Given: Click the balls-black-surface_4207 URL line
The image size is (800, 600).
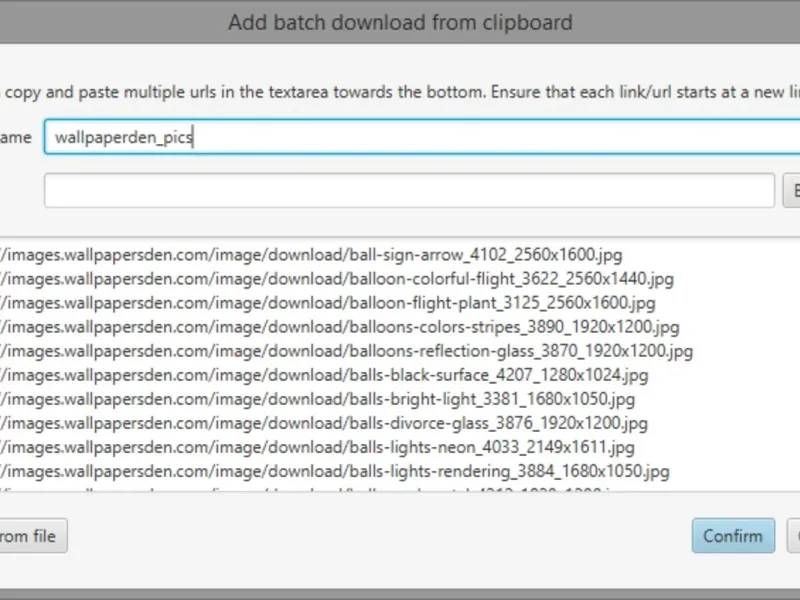Looking at the screenshot, I should [x=324, y=375].
